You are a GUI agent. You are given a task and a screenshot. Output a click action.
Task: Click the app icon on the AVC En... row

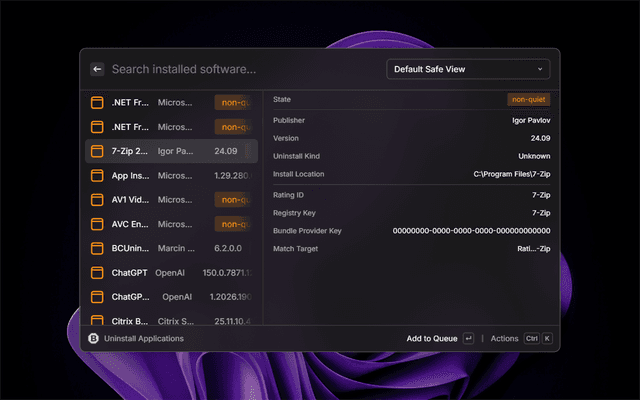[x=97, y=224]
